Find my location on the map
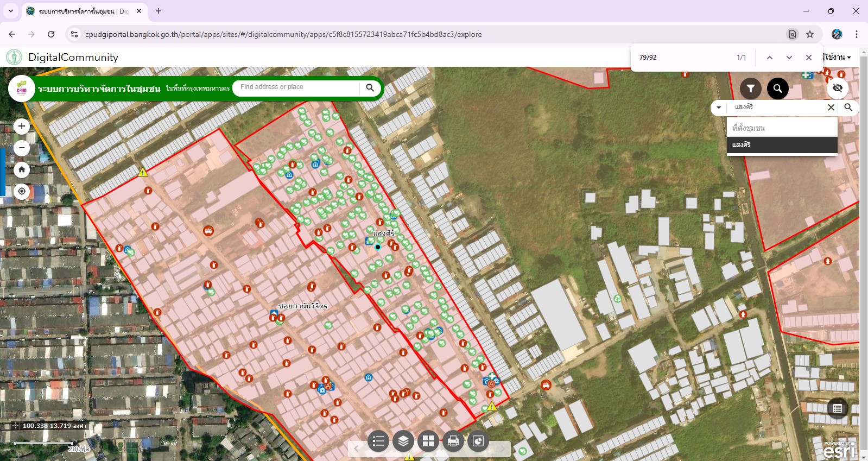 click(22, 191)
